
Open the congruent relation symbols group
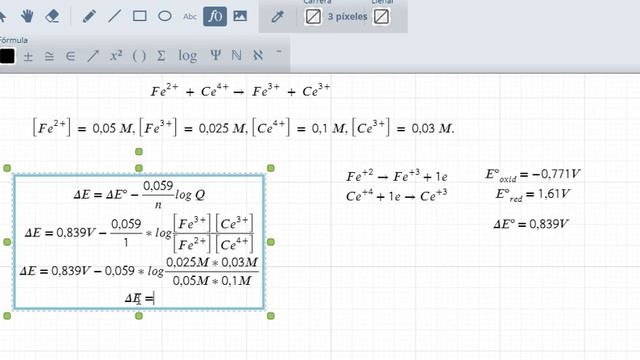(49, 56)
